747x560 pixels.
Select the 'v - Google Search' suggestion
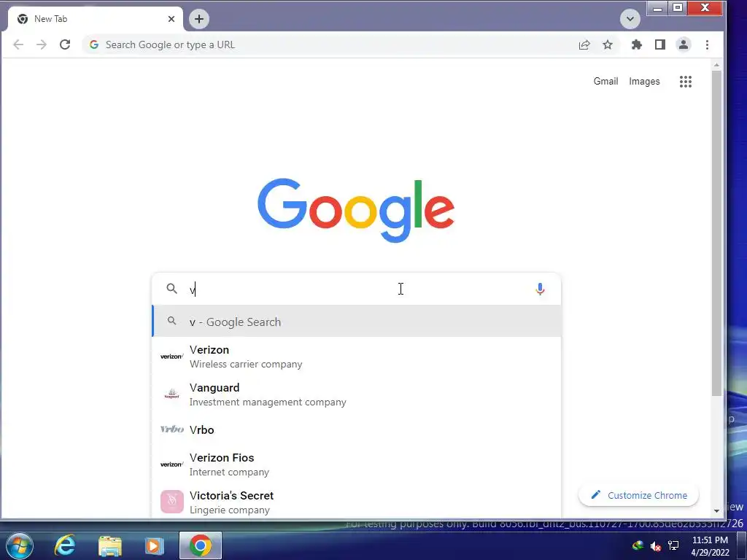pos(356,322)
